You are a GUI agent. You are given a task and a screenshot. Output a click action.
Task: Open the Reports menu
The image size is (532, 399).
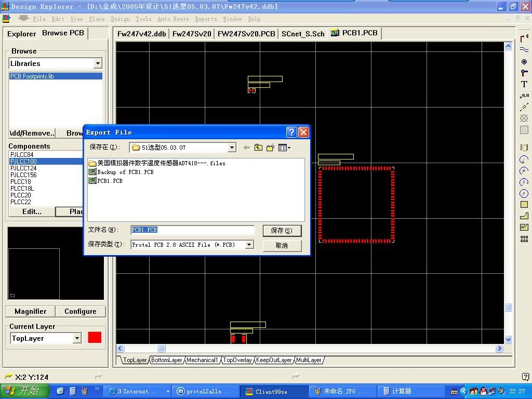(206, 19)
